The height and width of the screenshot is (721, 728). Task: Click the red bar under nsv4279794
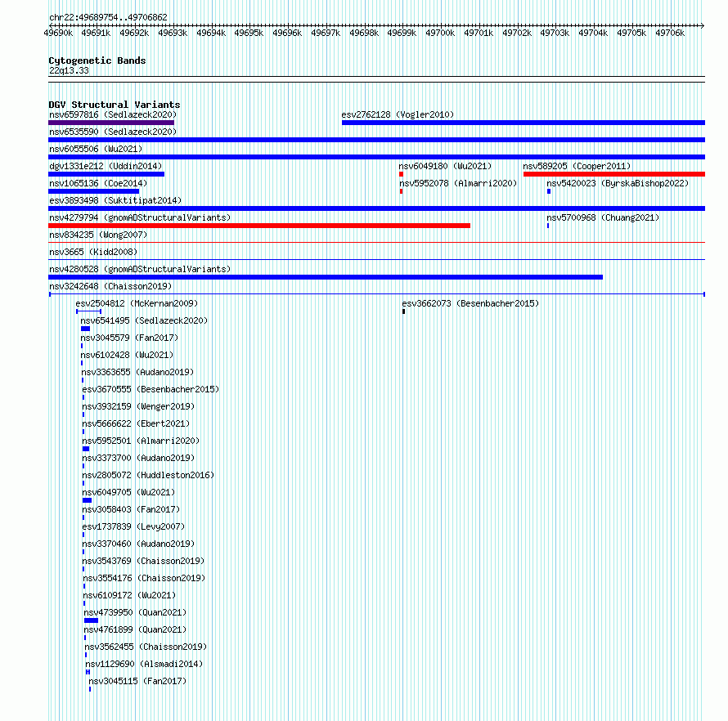[x=259, y=226]
